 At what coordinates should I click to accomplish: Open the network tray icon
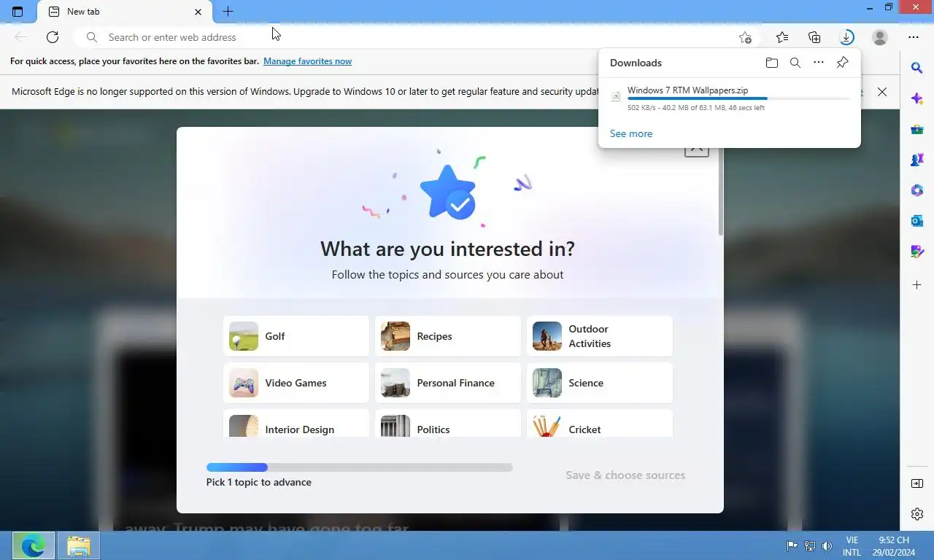[x=809, y=545]
